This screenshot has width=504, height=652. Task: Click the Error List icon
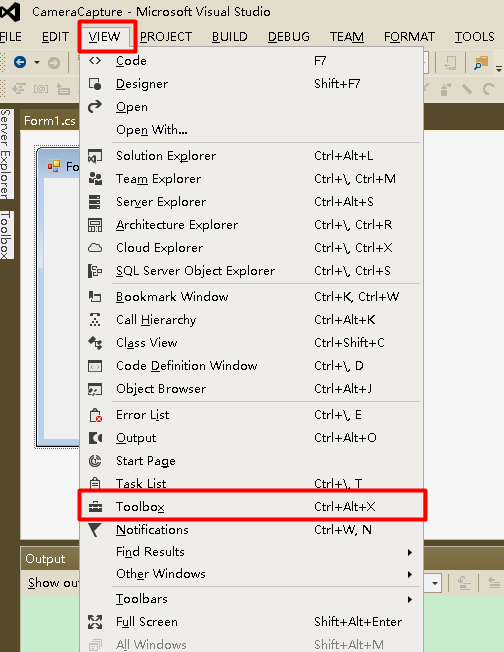(95, 415)
